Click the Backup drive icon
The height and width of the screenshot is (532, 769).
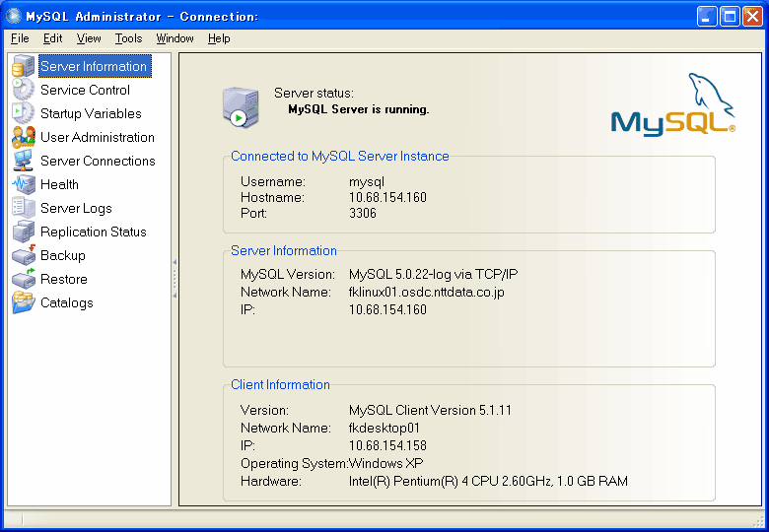point(23,256)
